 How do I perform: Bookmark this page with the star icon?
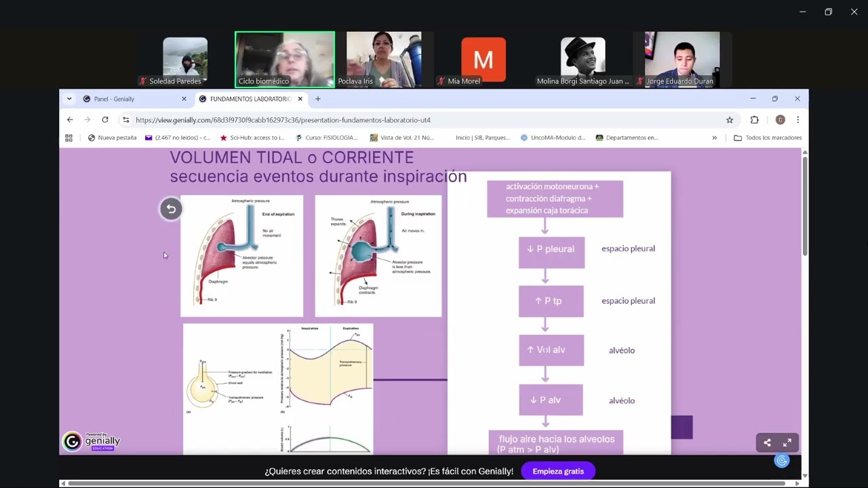pyautogui.click(x=730, y=120)
